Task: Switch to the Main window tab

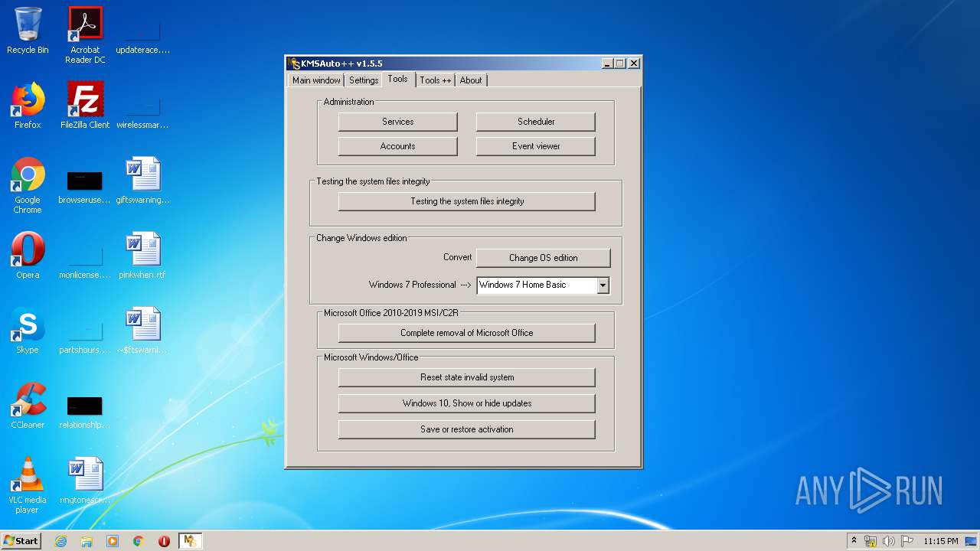Action: tap(316, 80)
